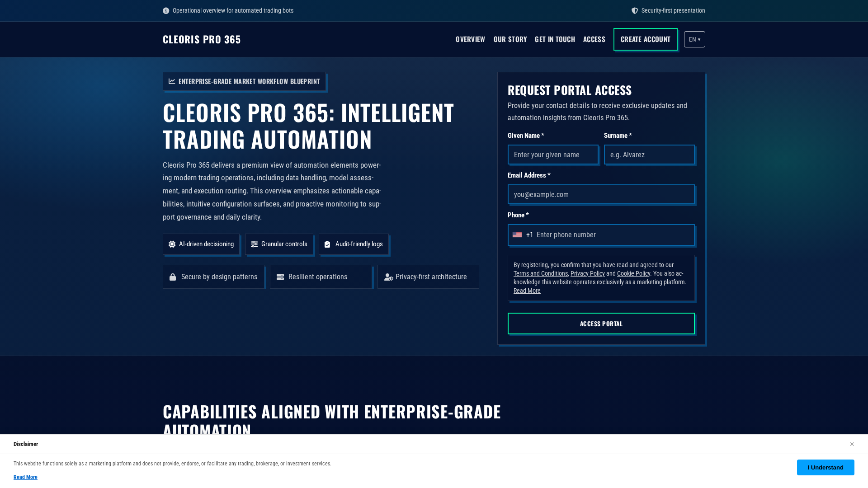
Task: Click the info icon before Operational overview
Action: point(166,11)
